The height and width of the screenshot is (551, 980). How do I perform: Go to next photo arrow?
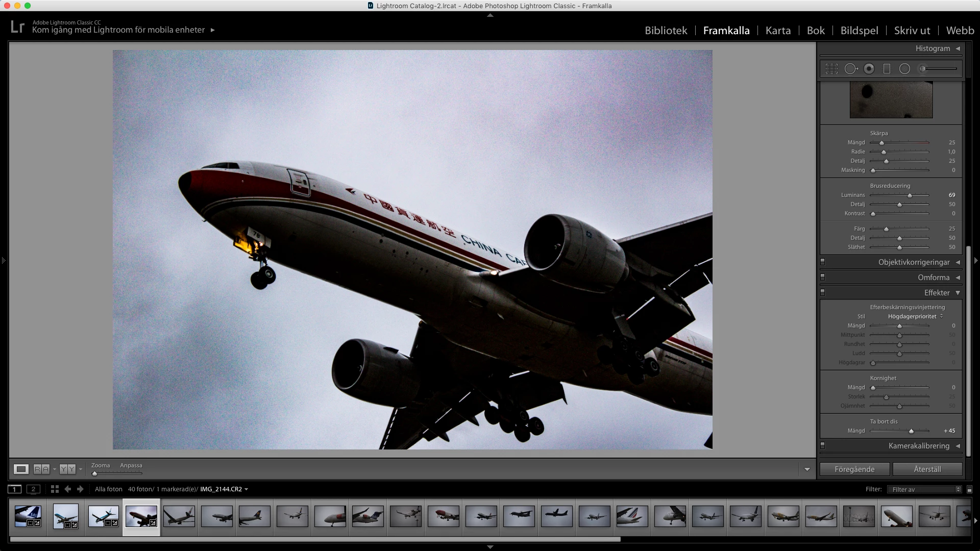tap(80, 489)
